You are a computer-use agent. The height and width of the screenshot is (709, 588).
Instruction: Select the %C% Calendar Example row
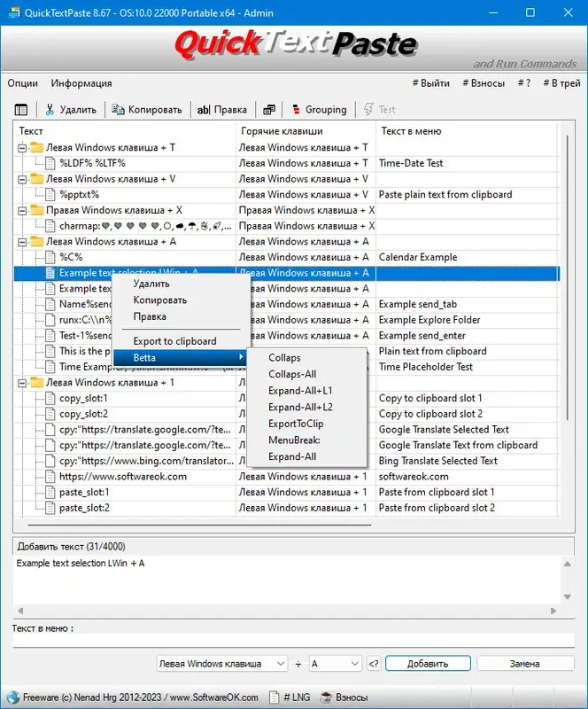[287, 257]
